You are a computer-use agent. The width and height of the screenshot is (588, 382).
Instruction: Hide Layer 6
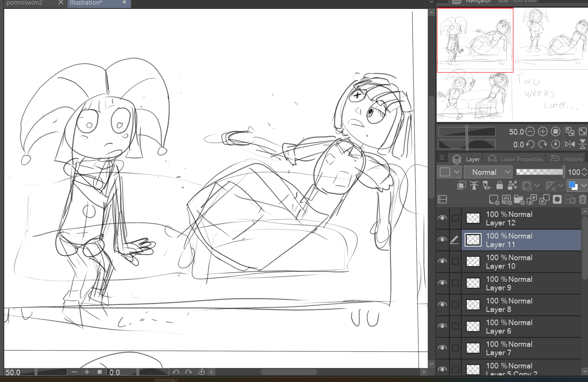pyautogui.click(x=442, y=326)
